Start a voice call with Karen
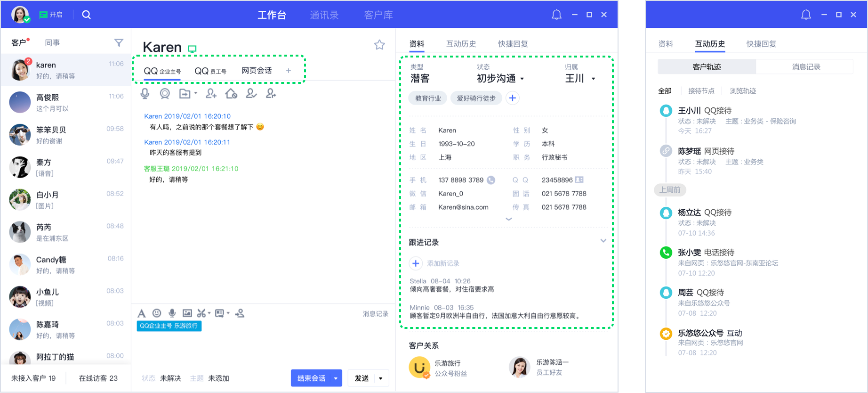The height and width of the screenshot is (393, 868). pyautogui.click(x=145, y=94)
